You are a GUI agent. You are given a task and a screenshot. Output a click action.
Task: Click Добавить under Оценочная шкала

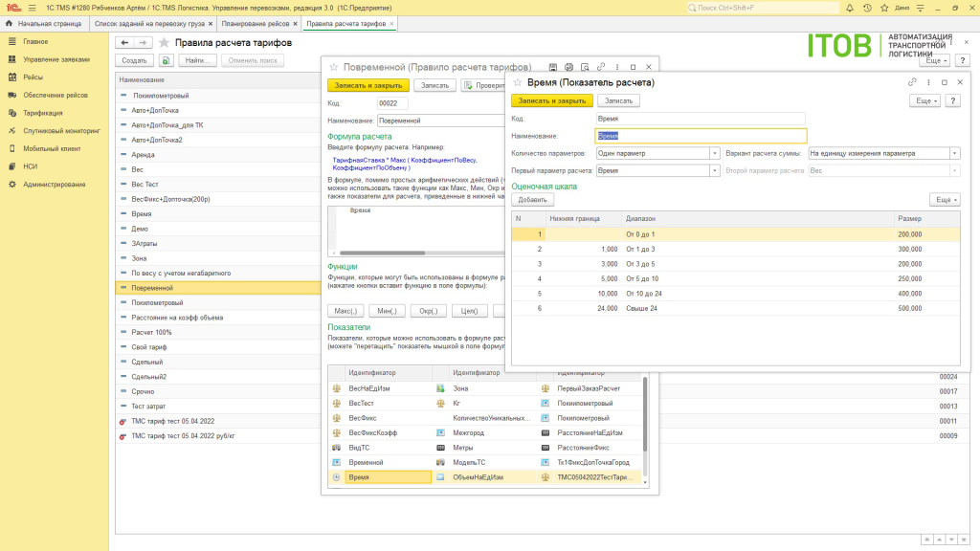click(x=532, y=200)
